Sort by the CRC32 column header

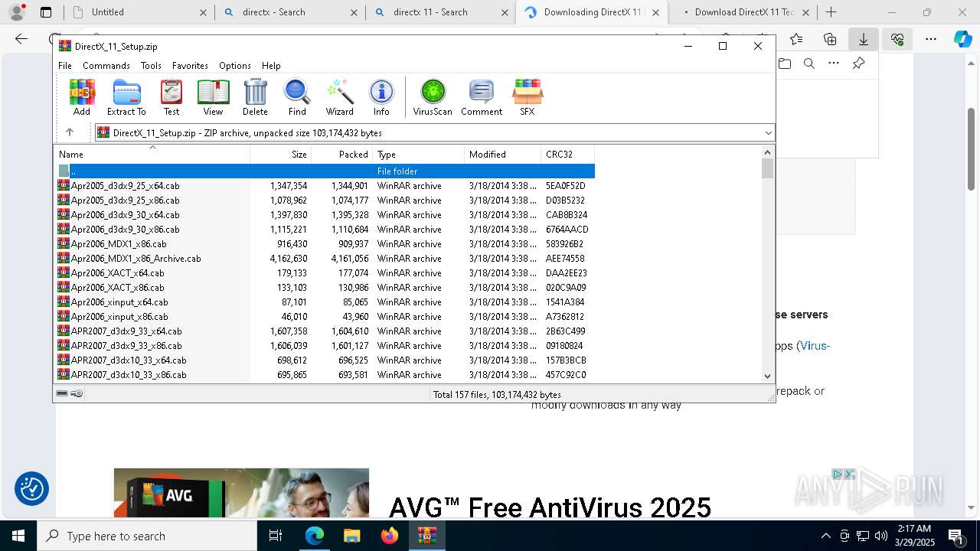pos(568,155)
